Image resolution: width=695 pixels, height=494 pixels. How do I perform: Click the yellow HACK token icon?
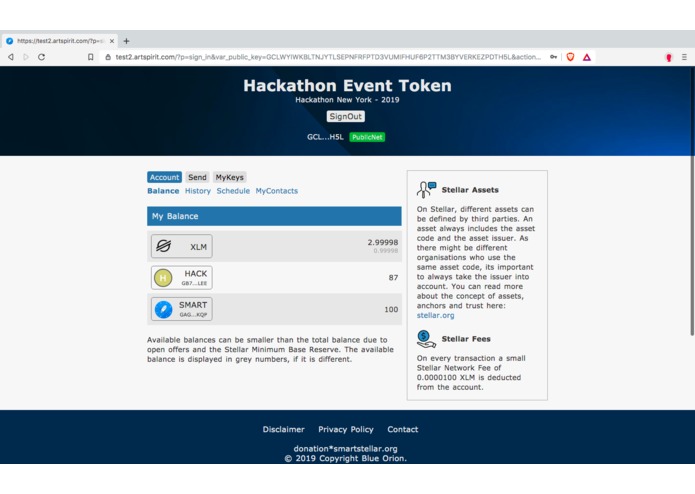163,278
